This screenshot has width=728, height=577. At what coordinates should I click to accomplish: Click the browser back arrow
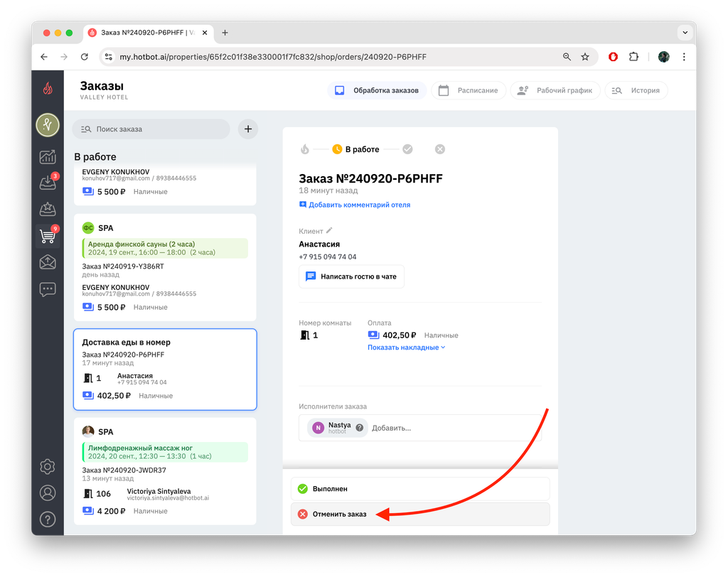coord(44,57)
